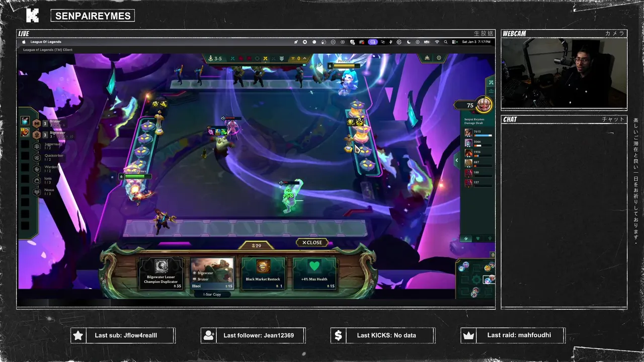Open Spotlight search in the menu bar
Image resolution: width=644 pixels, height=362 pixels.
[x=446, y=42]
